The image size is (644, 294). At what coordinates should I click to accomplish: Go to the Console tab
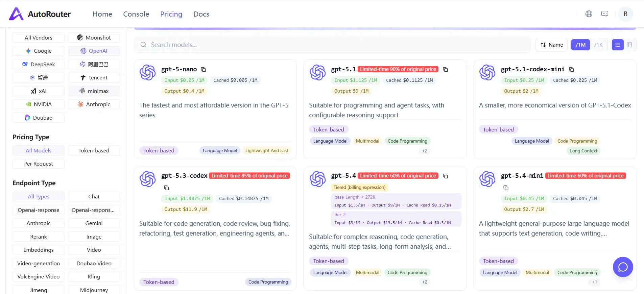(x=136, y=14)
